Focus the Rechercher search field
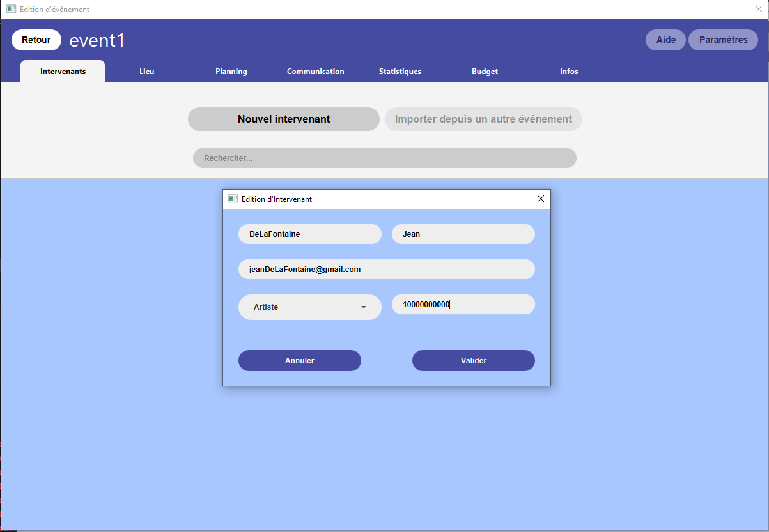The height and width of the screenshot is (532, 769). [385, 158]
